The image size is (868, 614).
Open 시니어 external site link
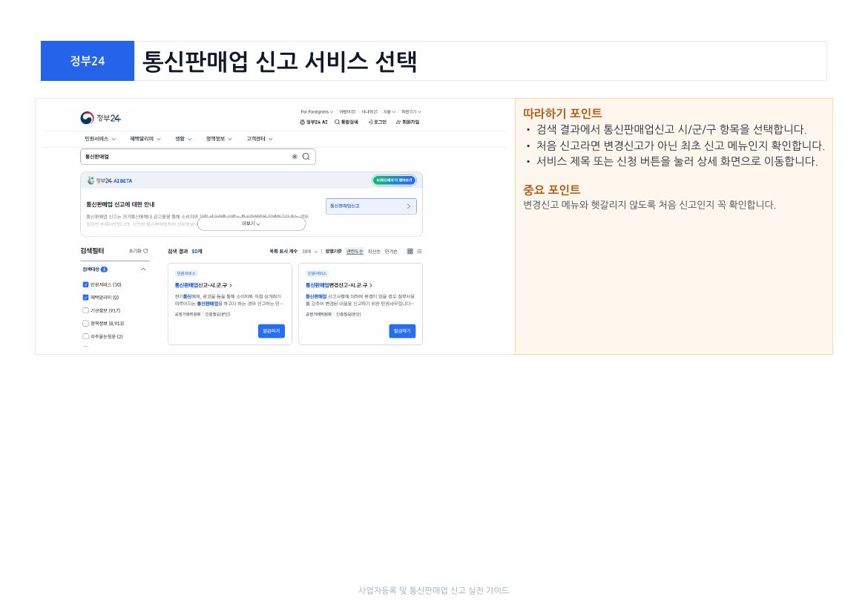[x=369, y=112]
